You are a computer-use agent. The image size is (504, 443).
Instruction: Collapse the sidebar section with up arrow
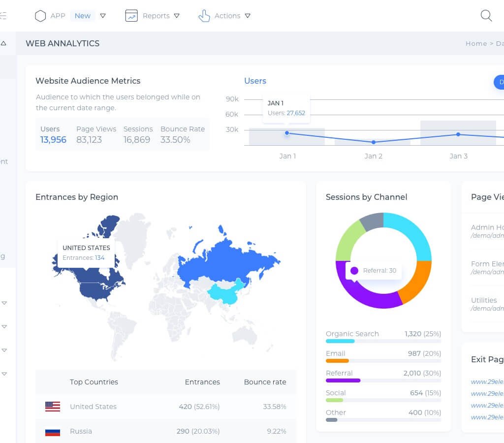point(3,43)
